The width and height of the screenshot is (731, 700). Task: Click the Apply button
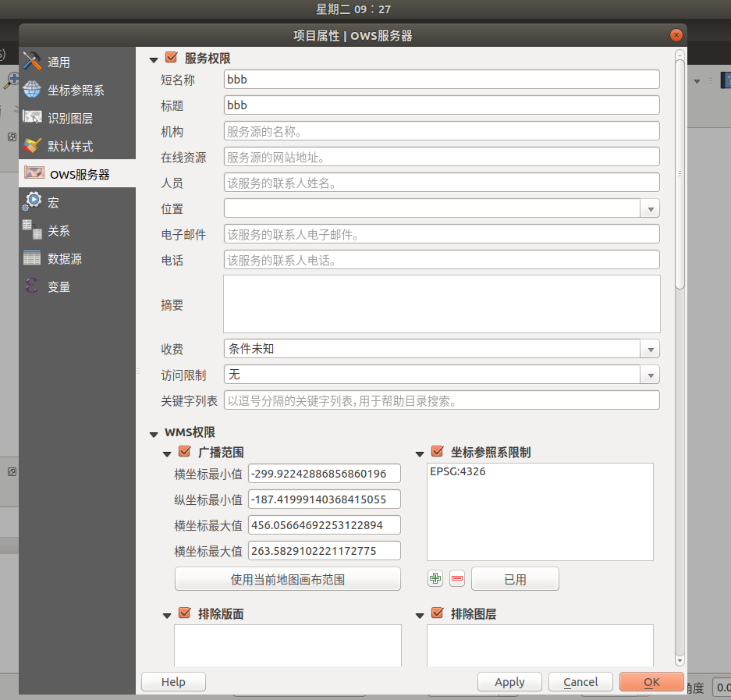pyautogui.click(x=509, y=682)
